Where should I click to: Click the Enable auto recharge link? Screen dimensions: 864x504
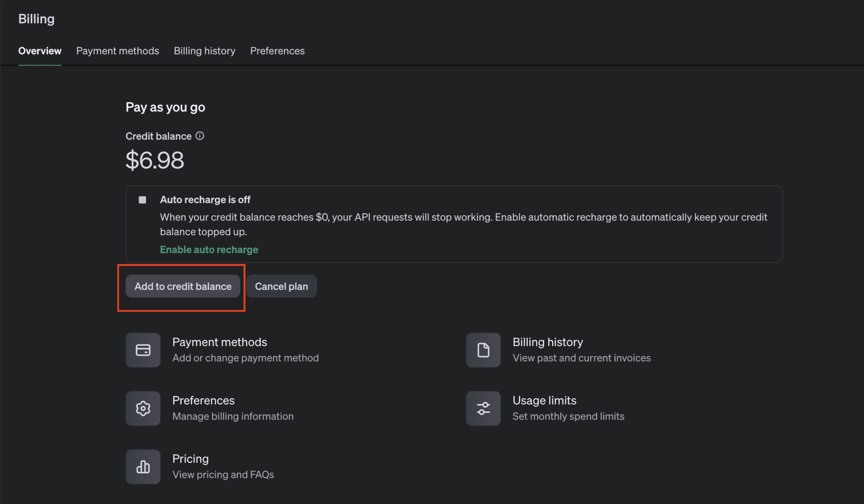(x=209, y=250)
